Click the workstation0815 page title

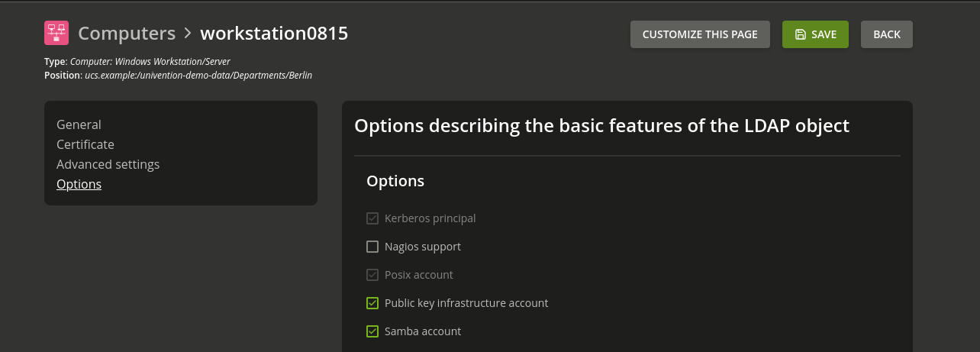pyautogui.click(x=274, y=33)
